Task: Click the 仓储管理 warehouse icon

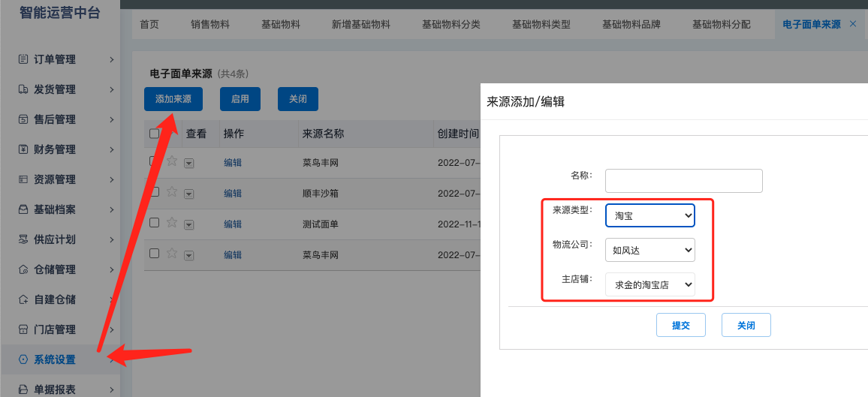Action: (23, 270)
